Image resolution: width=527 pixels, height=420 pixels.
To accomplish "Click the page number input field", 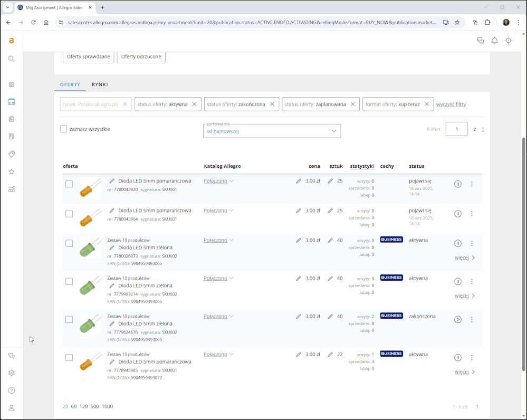I will pos(456,129).
